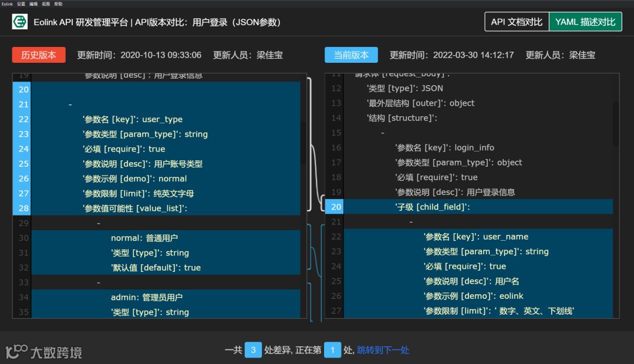Click the highlighted line '子级 [child_field]':

pos(432,207)
